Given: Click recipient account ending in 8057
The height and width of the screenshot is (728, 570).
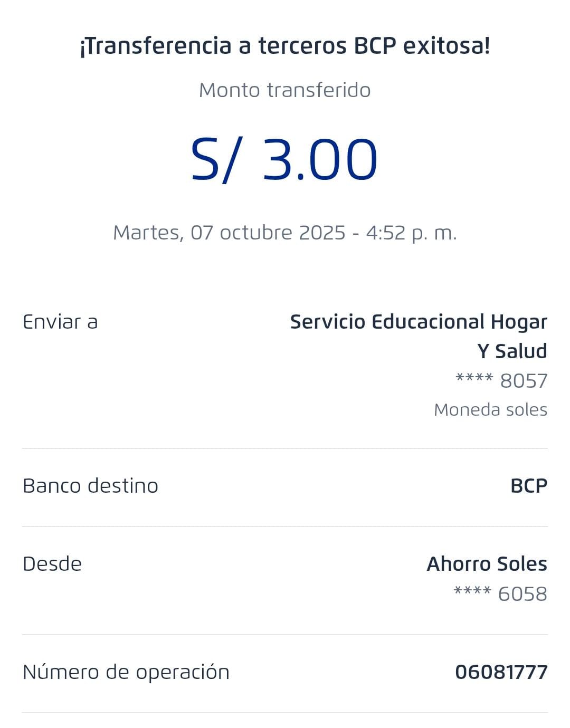Looking at the screenshot, I should pyautogui.click(x=501, y=381).
